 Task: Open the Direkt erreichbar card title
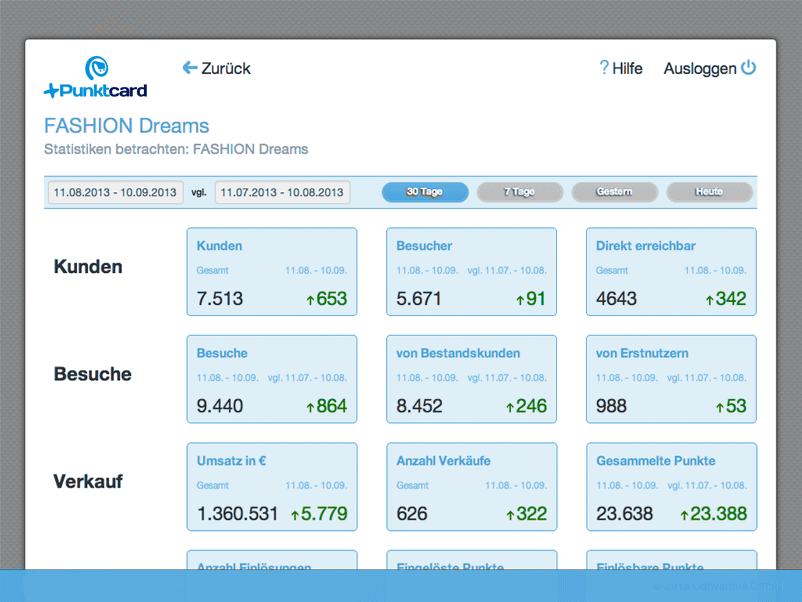point(645,246)
